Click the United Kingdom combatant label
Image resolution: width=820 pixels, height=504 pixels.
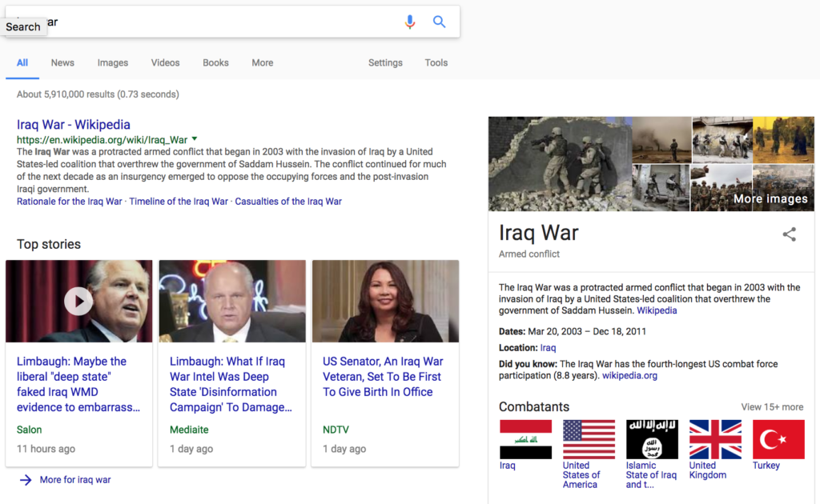pos(708,470)
